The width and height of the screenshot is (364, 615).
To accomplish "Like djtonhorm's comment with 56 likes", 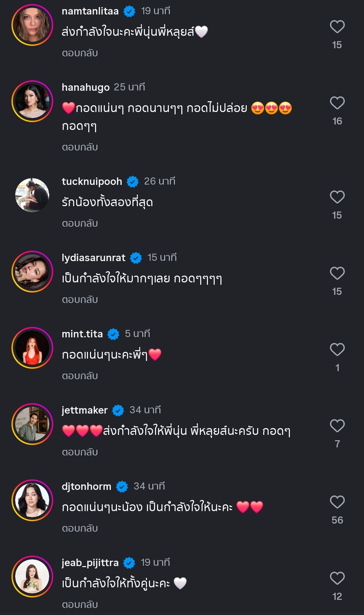I will [x=337, y=502].
